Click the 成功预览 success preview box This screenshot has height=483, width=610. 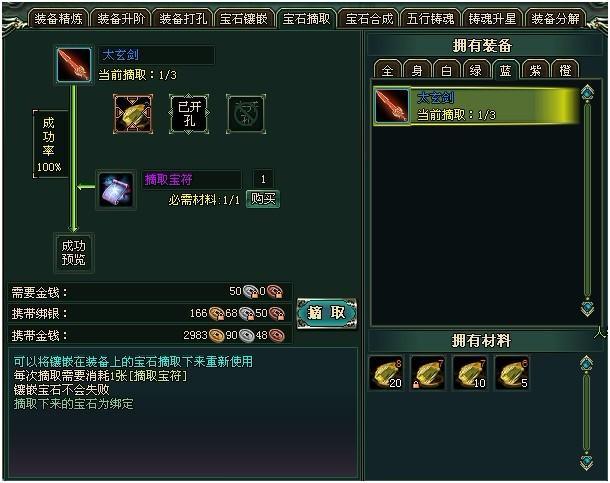(74, 252)
